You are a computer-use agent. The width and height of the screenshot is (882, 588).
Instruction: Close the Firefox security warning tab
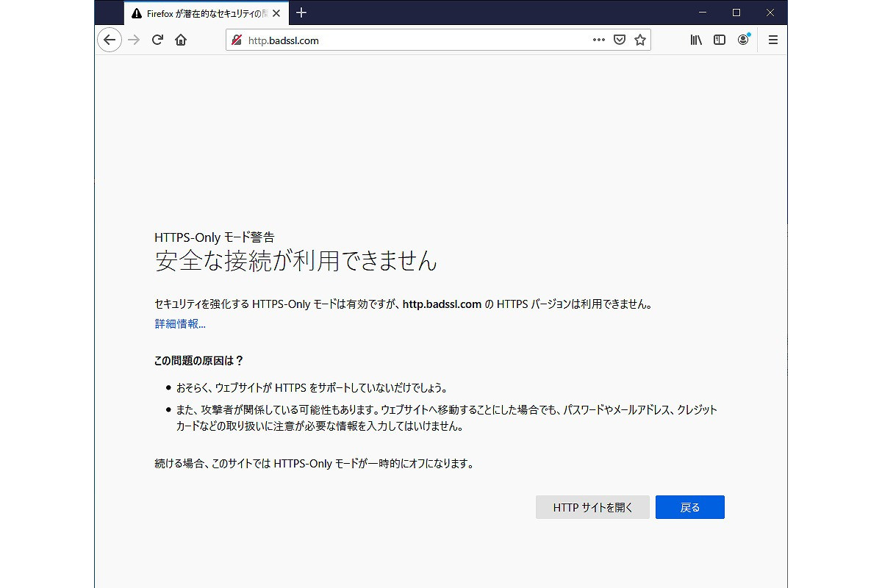276,13
